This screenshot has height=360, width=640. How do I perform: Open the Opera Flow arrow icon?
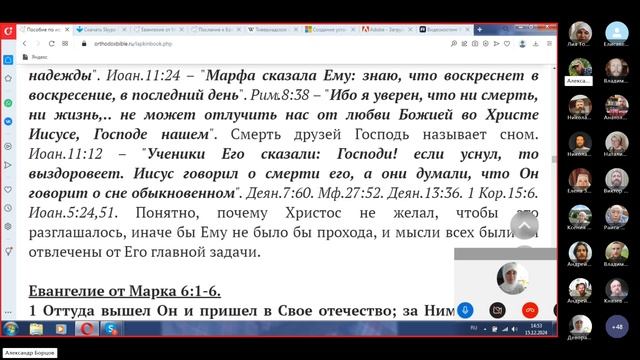(496, 44)
